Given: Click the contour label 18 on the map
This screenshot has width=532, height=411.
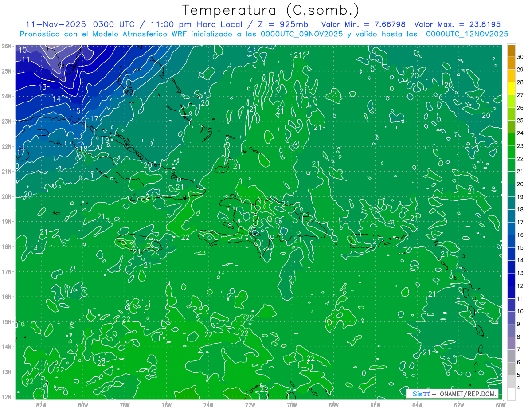Looking at the screenshot, I should pyautogui.click(x=84, y=149).
